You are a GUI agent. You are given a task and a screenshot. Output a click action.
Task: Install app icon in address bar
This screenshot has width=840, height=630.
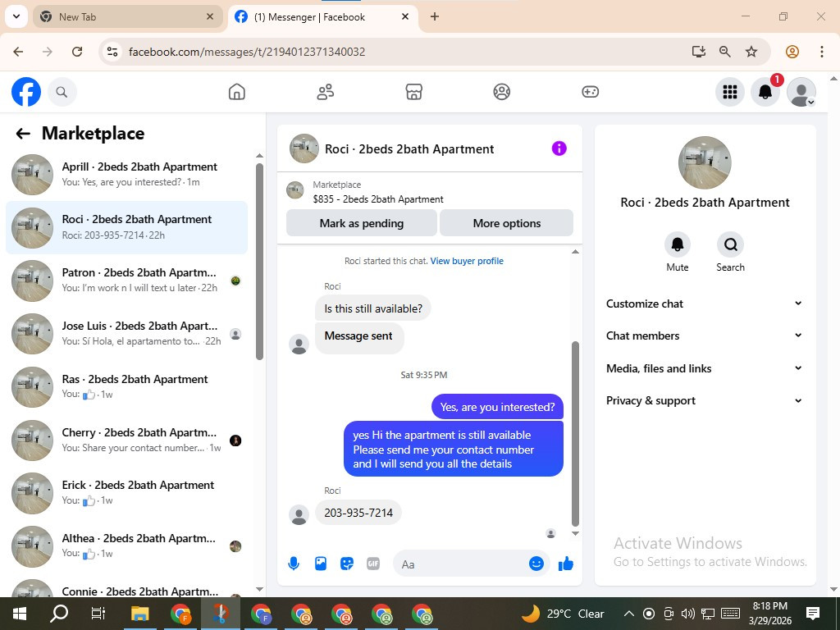pyautogui.click(x=698, y=52)
